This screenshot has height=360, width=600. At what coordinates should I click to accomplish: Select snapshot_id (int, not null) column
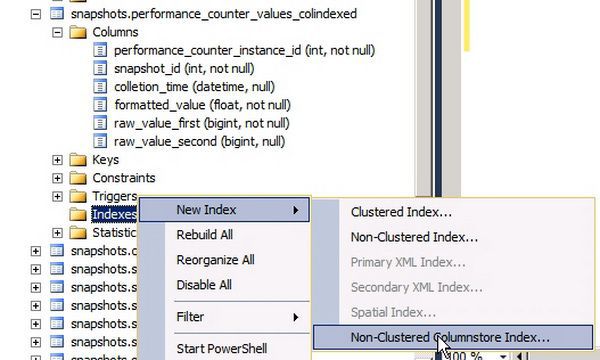184,69
